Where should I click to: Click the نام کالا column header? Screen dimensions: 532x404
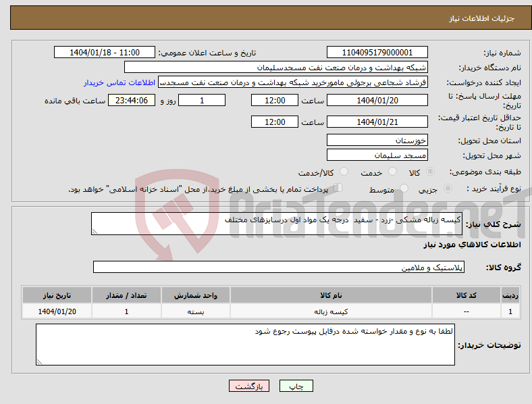(331, 295)
